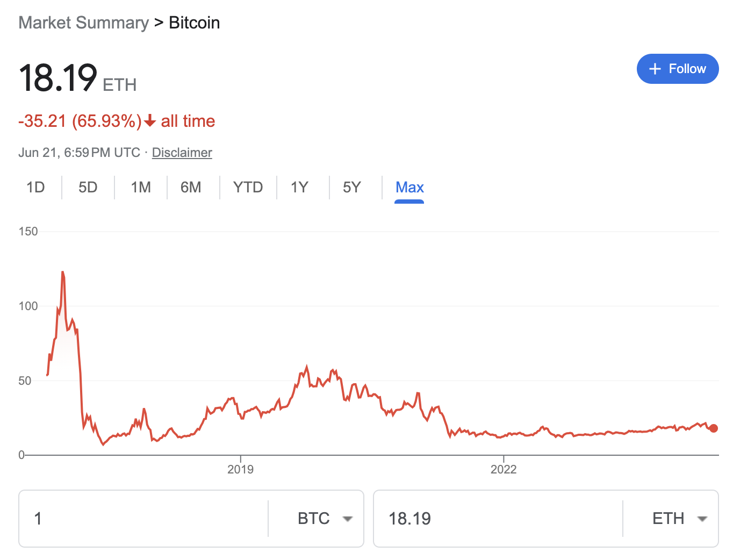The height and width of the screenshot is (560, 733).
Task: Switch chart to YTD view
Action: tap(248, 187)
